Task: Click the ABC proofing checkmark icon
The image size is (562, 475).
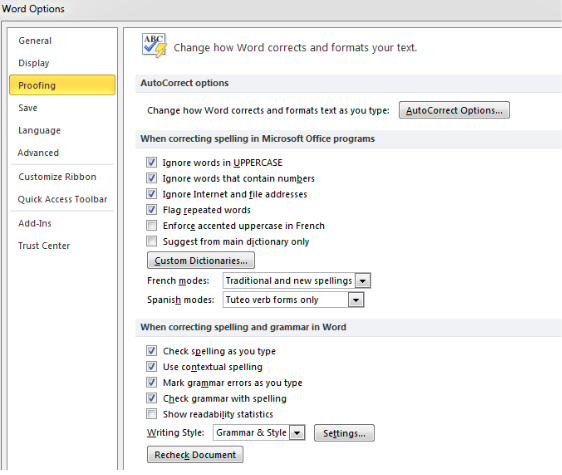Action: tap(154, 46)
